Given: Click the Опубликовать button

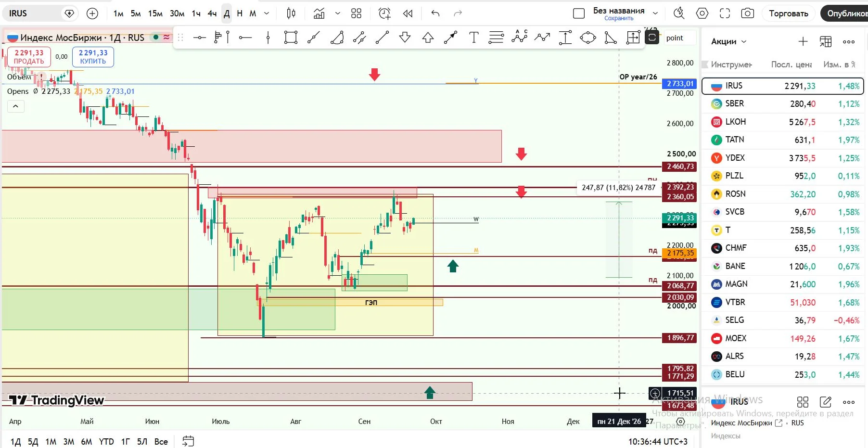Looking at the screenshot, I should pyautogui.click(x=844, y=13).
